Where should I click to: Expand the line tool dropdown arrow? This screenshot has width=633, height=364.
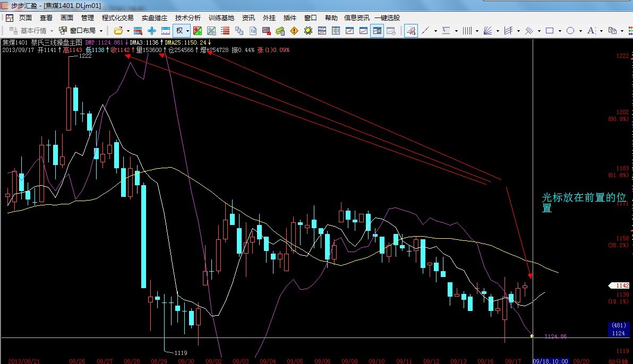(435, 31)
